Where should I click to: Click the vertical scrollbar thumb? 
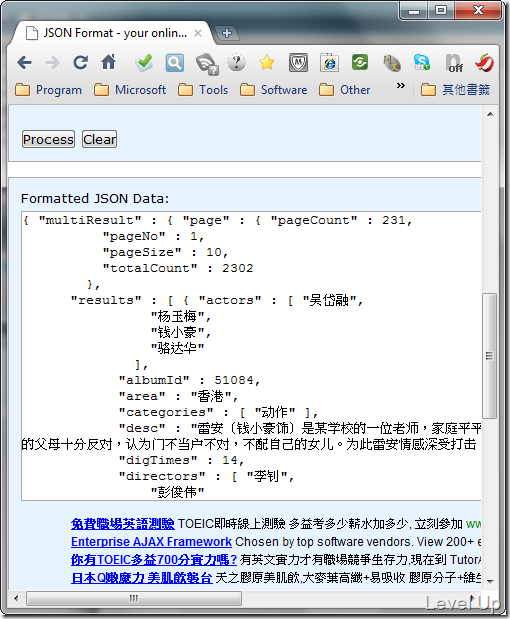tap(489, 356)
